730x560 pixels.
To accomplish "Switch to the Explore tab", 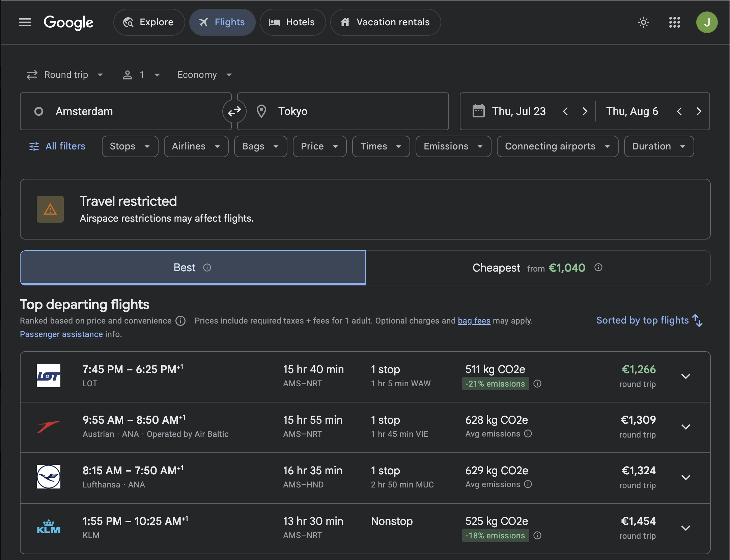I will (x=149, y=22).
